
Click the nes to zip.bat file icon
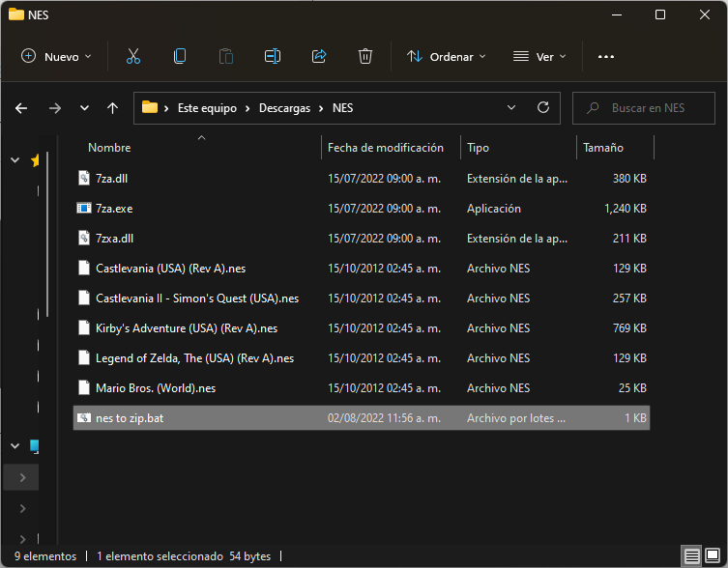point(84,417)
